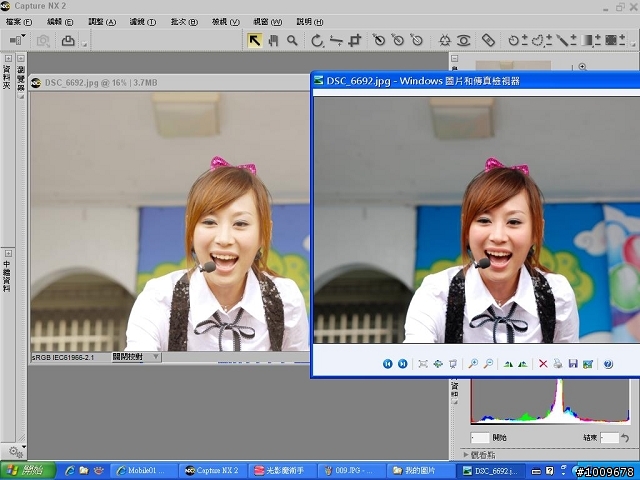The height and width of the screenshot is (480, 640).
Task: Open the 說明 (H) menu
Action: [310, 22]
